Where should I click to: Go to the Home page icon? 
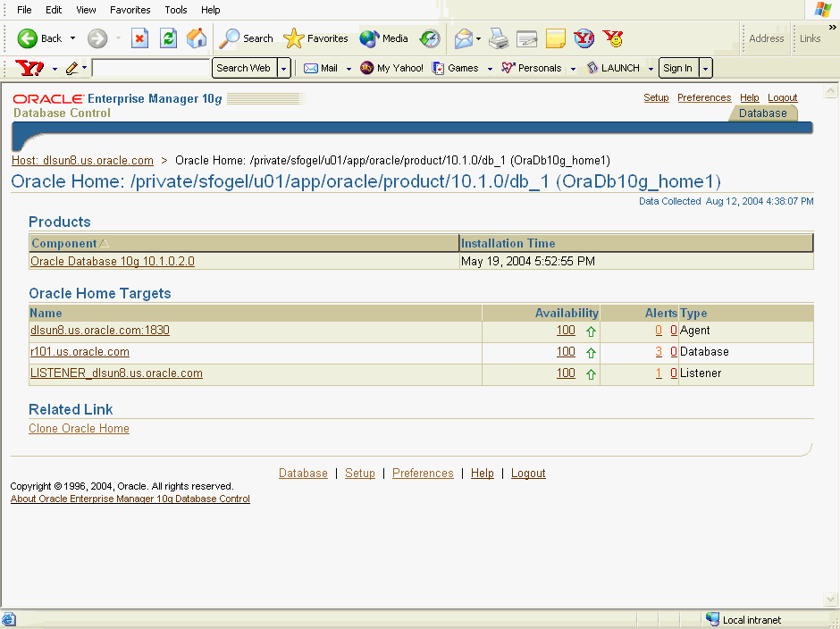coord(197,38)
